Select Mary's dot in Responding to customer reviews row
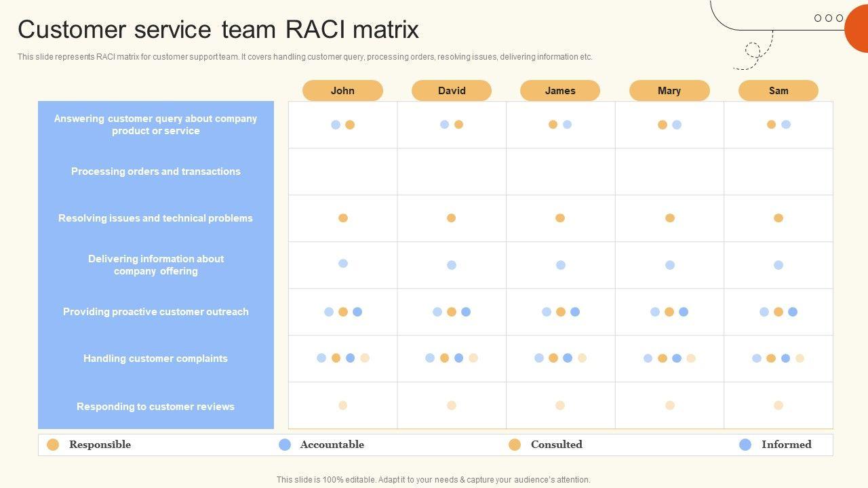Viewport: 868px width, 488px height. click(670, 405)
